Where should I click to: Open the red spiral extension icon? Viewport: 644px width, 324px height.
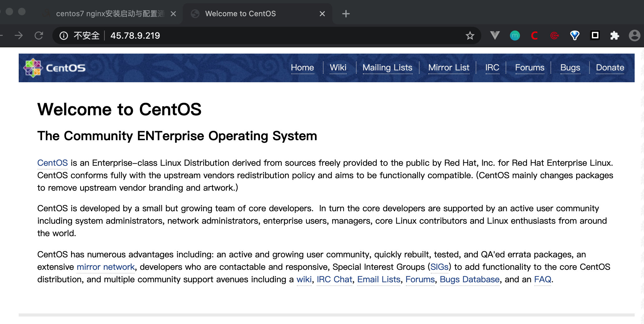tap(555, 36)
